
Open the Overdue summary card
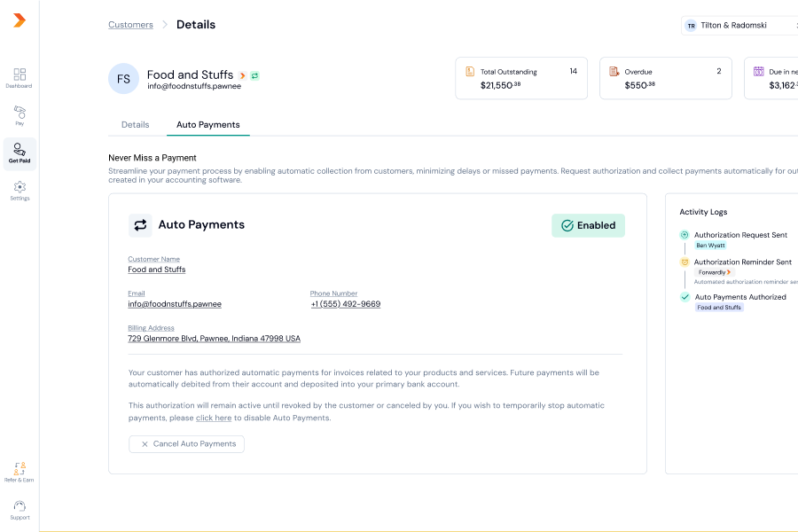[x=665, y=79]
